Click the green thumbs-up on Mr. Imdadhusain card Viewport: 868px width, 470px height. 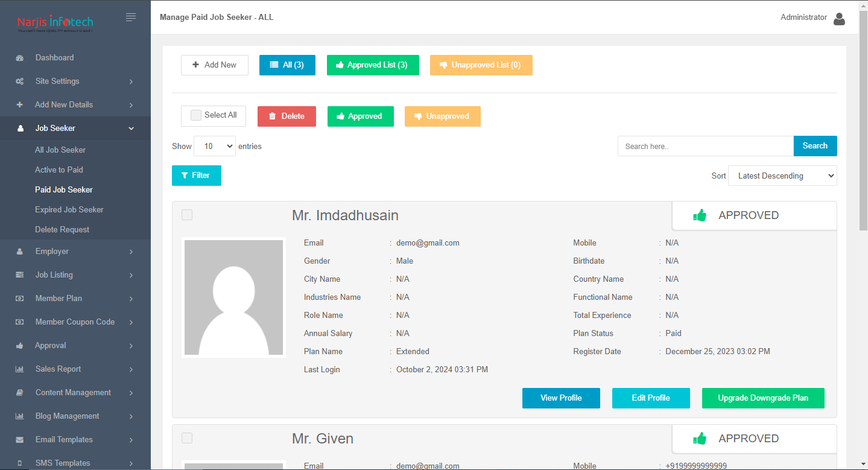coord(700,215)
